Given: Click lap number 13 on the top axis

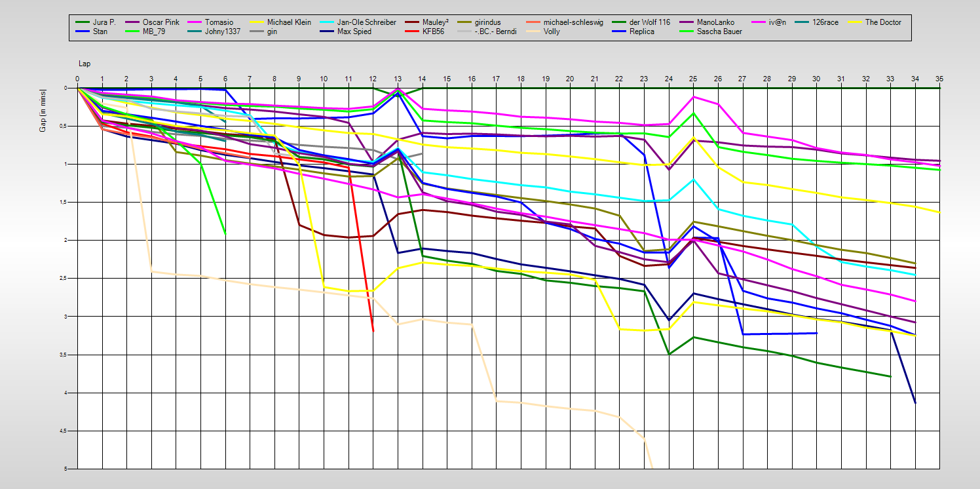Looking at the screenshot, I should click(x=398, y=79).
